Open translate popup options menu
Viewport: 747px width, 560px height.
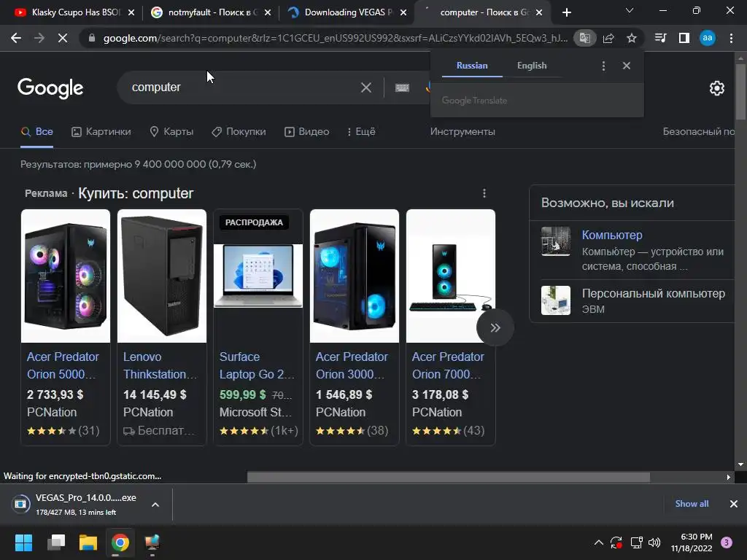coord(603,66)
